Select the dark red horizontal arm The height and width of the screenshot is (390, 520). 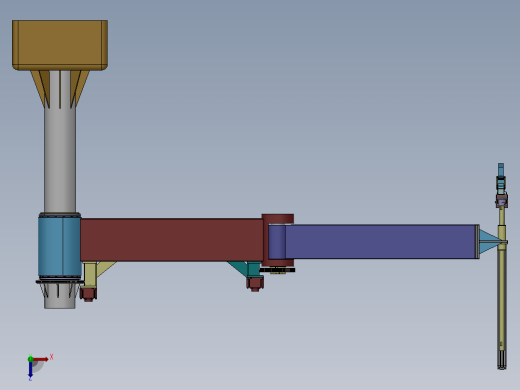click(x=172, y=240)
